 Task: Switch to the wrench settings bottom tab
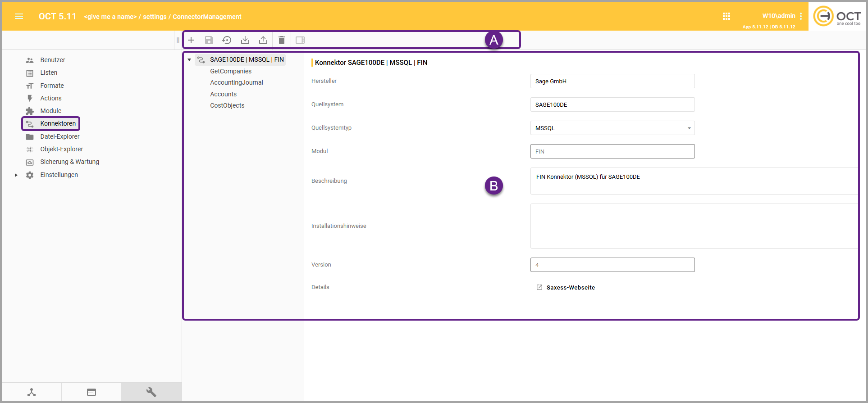(x=151, y=392)
